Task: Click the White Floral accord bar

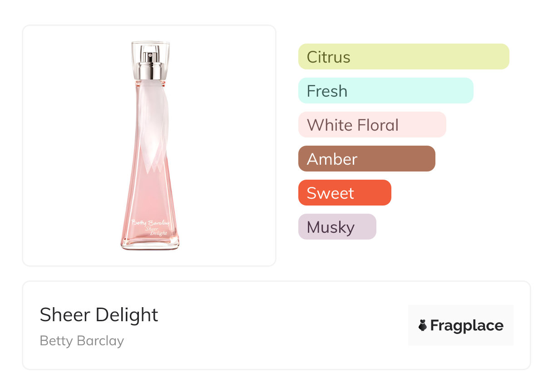Action: tap(372, 125)
